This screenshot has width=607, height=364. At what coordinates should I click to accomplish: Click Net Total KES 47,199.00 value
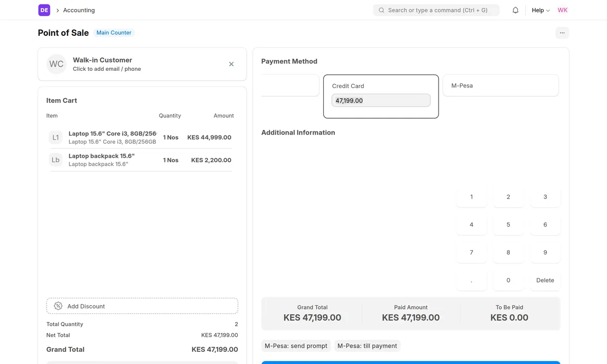click(220, 335)
